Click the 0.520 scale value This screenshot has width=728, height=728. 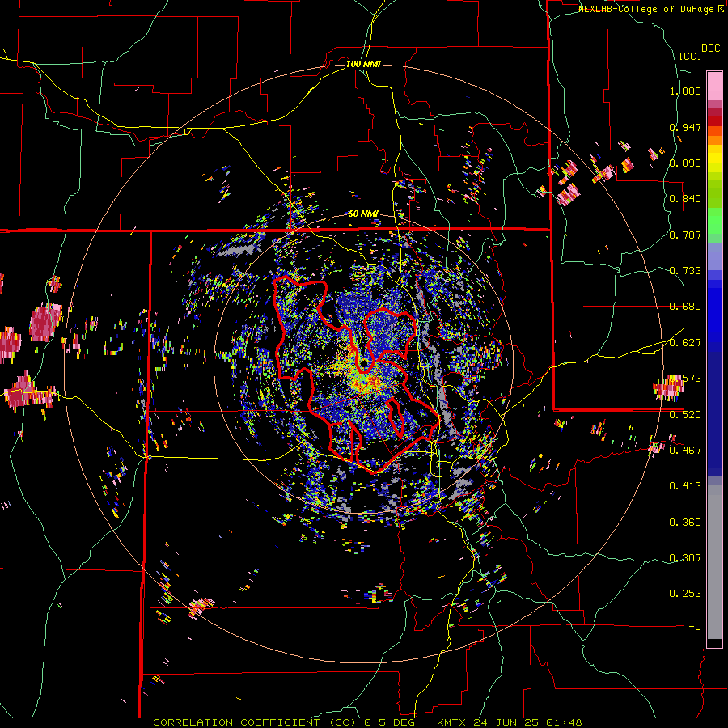coord(685,414)
